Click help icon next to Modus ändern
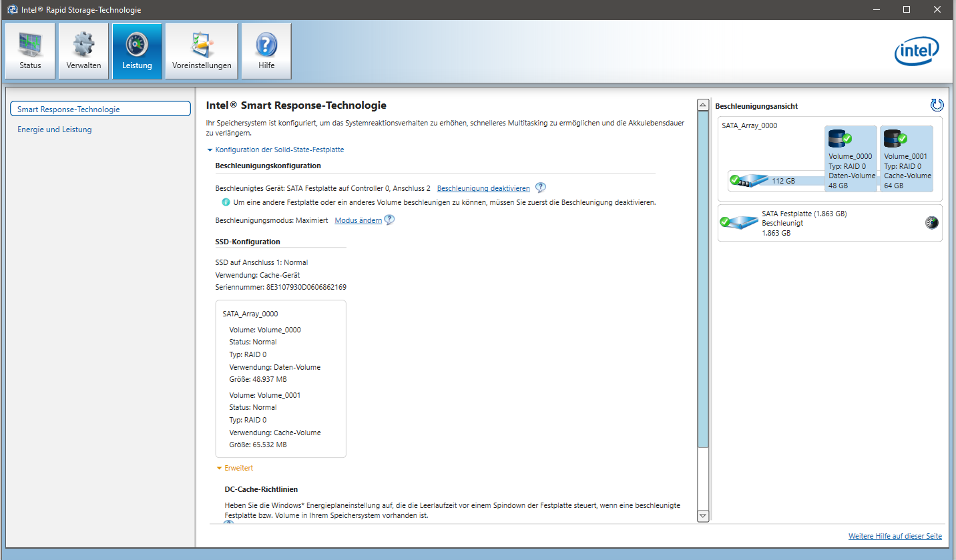This screenshot has height=560, width=956. pyautogui.click(x=389, y=220)
